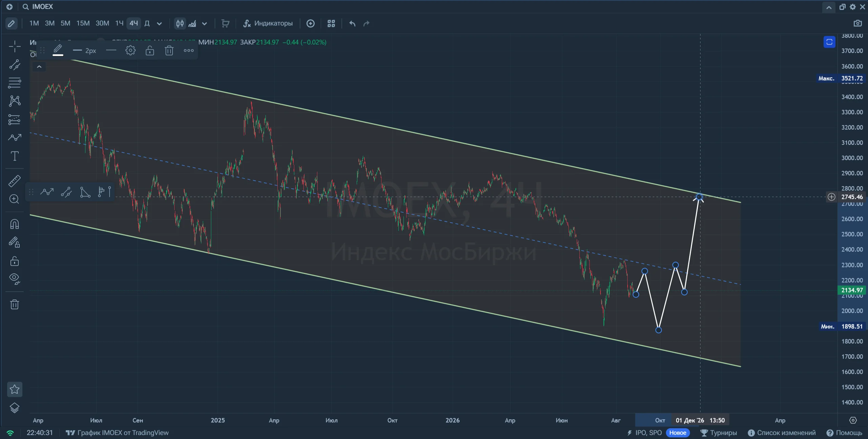868x439 pixels.
Task: Select the 4Ч timeframe
Action: click(x=134, y=23)
